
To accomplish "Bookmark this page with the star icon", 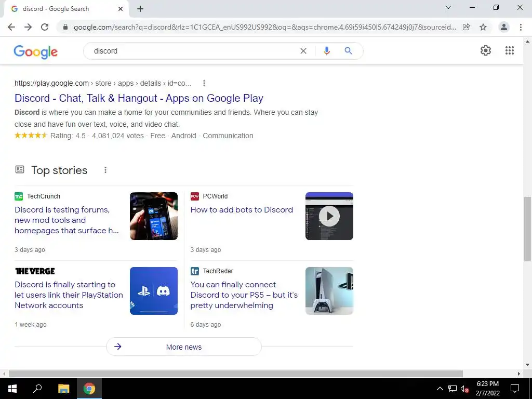I will (x=483, y=27).
